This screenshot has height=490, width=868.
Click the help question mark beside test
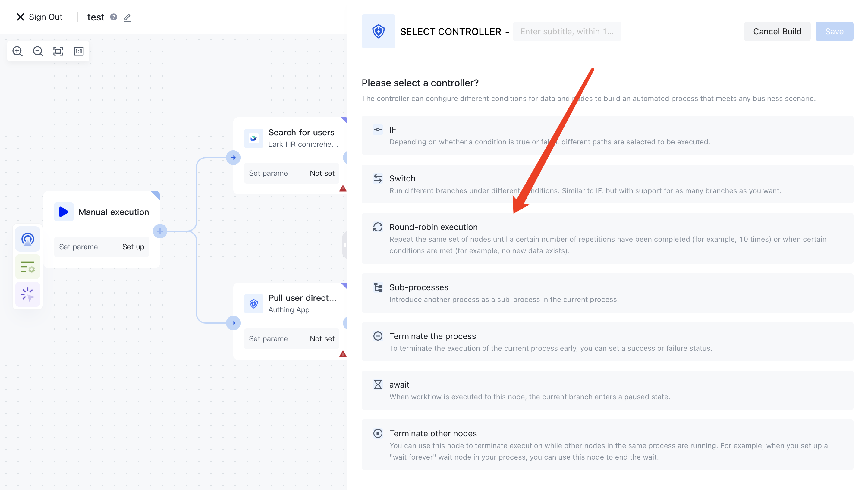click(x=114, y=17)
